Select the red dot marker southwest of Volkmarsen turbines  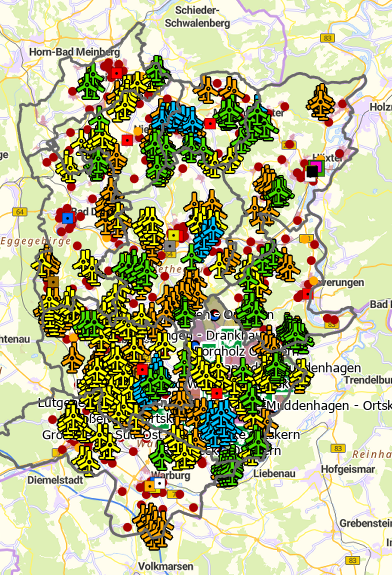(127, 527)
